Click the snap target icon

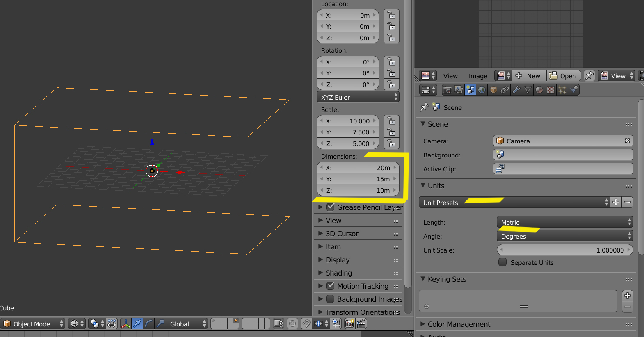pyautogui.click(x=336, y=324)
